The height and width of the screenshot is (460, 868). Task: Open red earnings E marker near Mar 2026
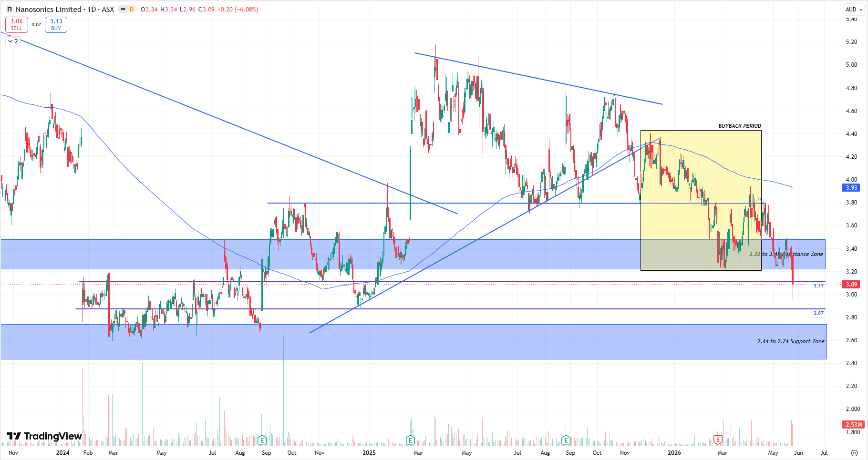pyautogui.click(x=718, y=439)
